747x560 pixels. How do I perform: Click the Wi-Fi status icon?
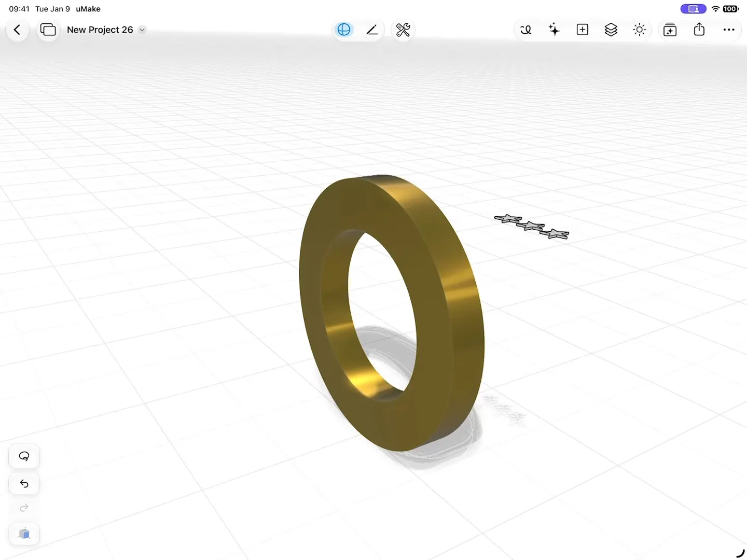715,9
